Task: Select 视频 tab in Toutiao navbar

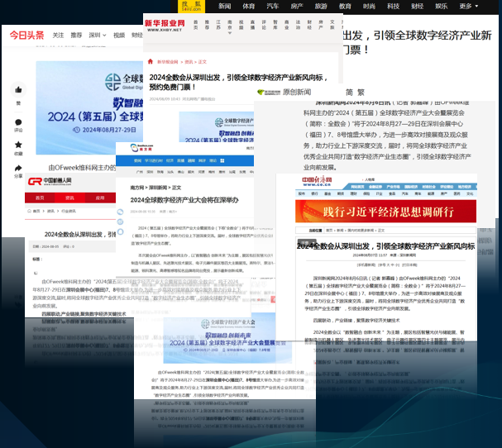Action: click(119, 35)
